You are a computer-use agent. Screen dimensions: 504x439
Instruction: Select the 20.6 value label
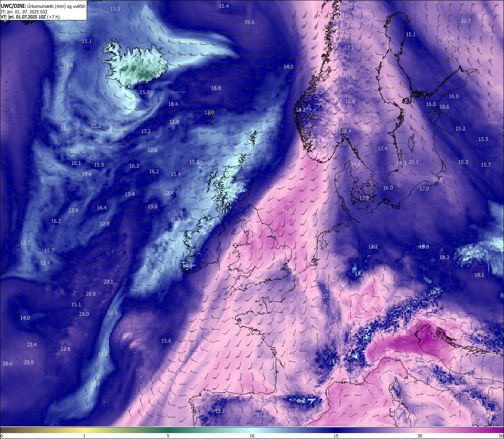click(x=8, y=364)
